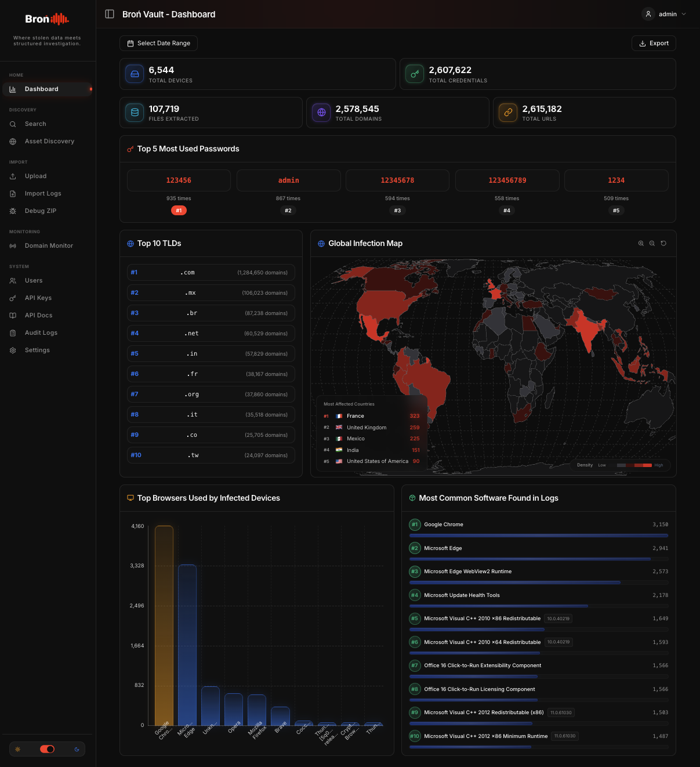Click the admin user avatar icon
700x767 pixels.
click(648, 14)
